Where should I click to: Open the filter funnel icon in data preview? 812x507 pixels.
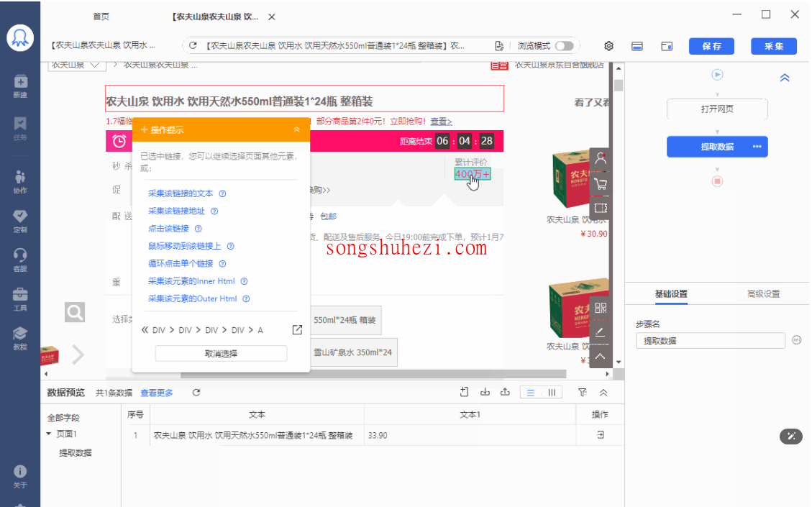point(582,393)
